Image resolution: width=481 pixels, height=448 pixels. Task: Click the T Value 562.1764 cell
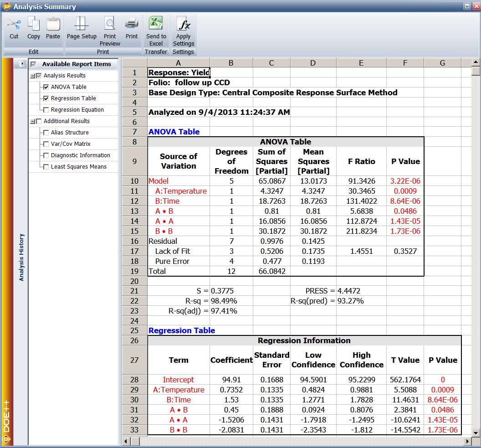(405, 380)
